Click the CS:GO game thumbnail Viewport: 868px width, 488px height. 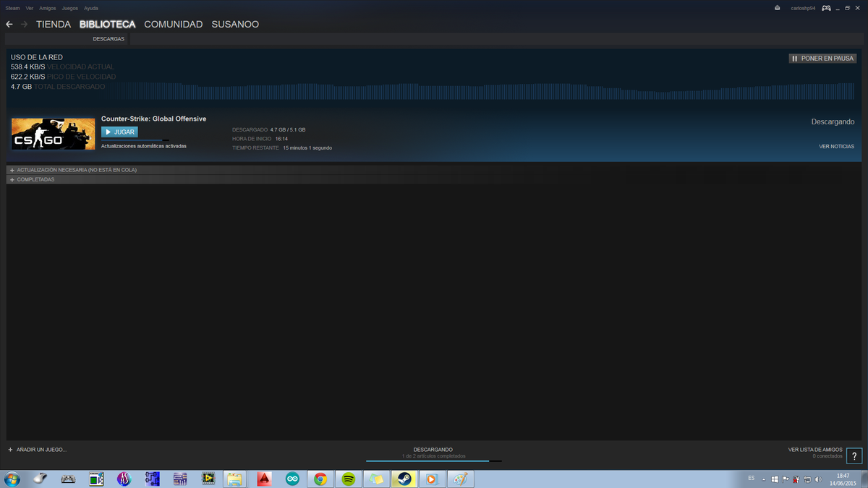[x=53, y=134]
